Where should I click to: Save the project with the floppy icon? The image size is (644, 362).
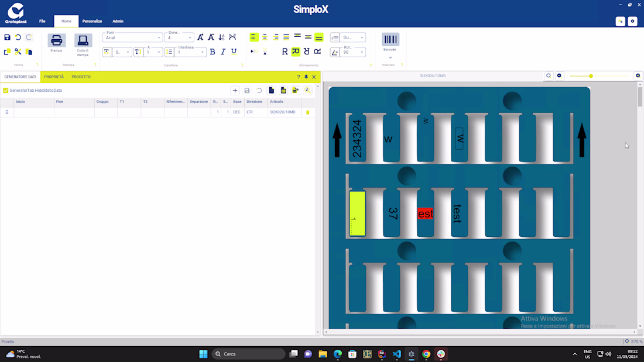pos(8,37)
